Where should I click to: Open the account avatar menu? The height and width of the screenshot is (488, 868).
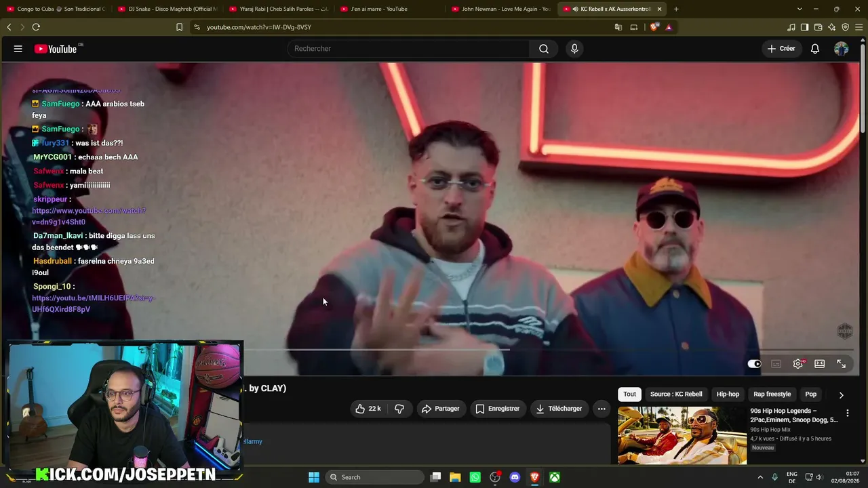coord(841,49)
